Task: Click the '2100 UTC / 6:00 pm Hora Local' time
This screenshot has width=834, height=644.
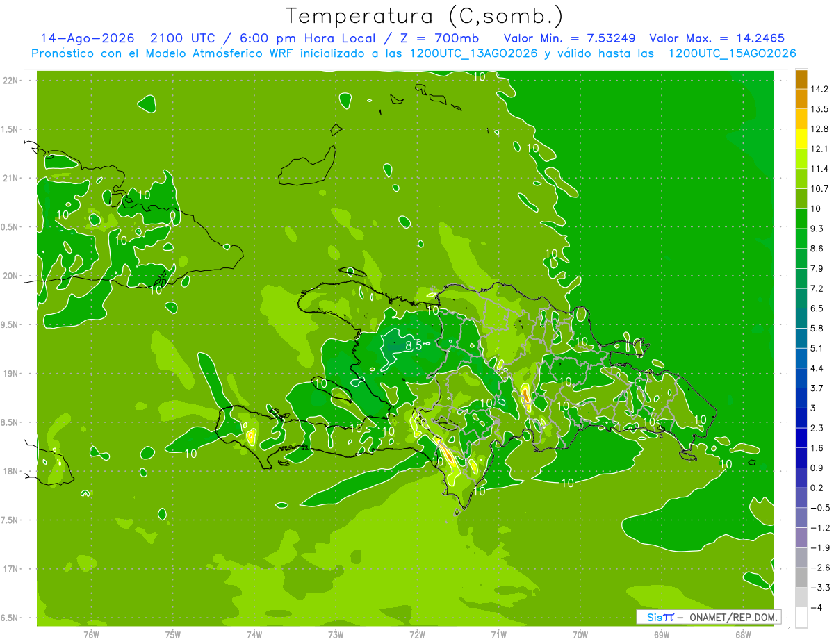Action: [x=265, y=38]
